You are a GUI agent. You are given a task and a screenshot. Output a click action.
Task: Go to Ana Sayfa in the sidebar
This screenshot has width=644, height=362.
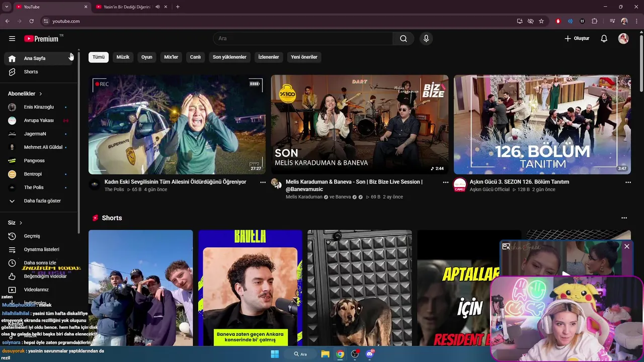[39, 58]
